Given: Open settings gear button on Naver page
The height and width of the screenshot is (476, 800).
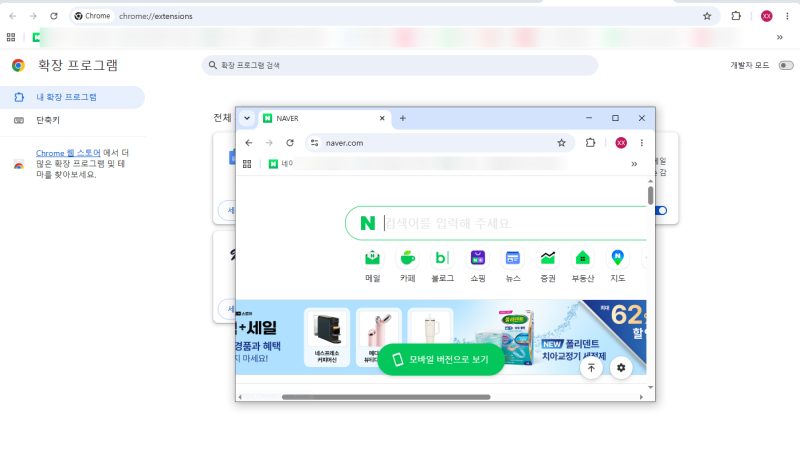Looking at the screenshot, I should (x=621, y=368).
